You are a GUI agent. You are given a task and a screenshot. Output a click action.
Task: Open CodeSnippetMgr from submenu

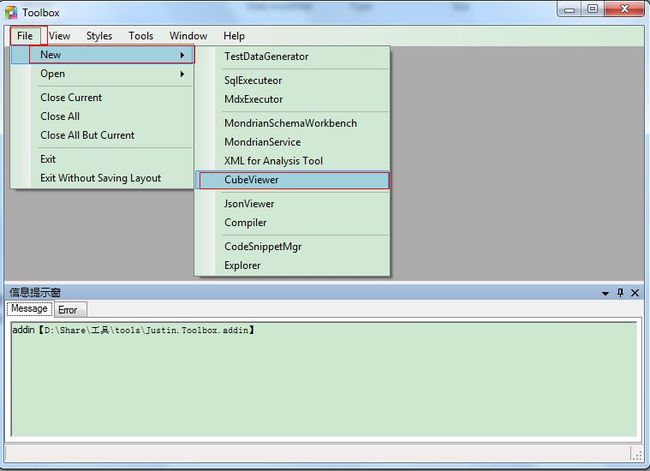click(x=292, y=247)
